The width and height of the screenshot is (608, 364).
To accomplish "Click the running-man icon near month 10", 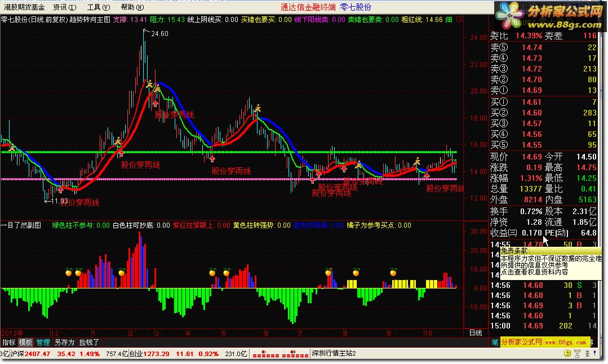I will point(417,161).
